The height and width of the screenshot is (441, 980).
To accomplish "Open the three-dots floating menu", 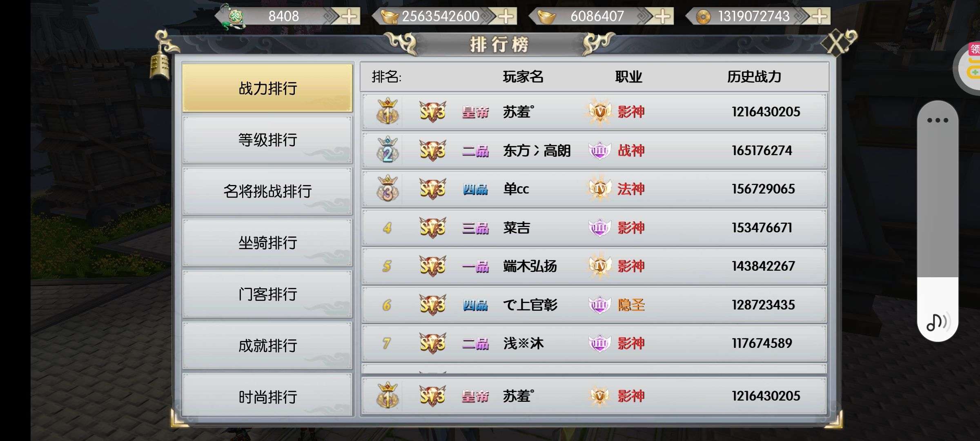I will [x=938, y=120].
